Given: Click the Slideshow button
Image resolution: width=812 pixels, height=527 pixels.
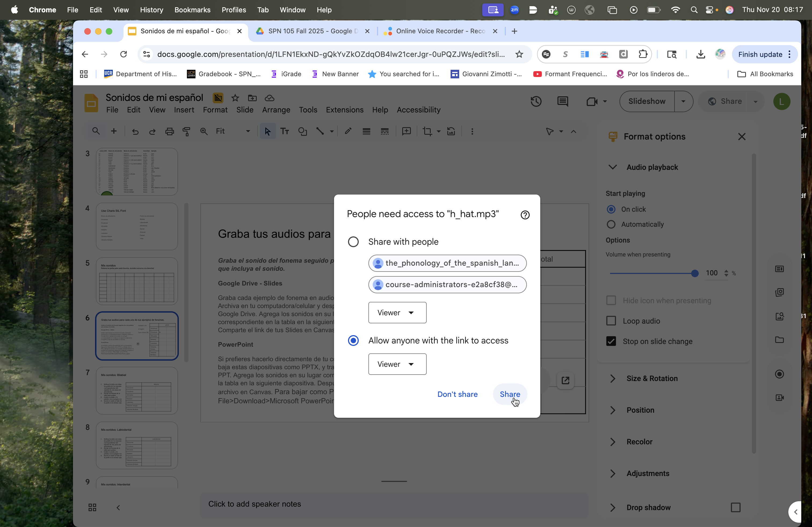Looking at the screenshot, I should click(647, 101).
